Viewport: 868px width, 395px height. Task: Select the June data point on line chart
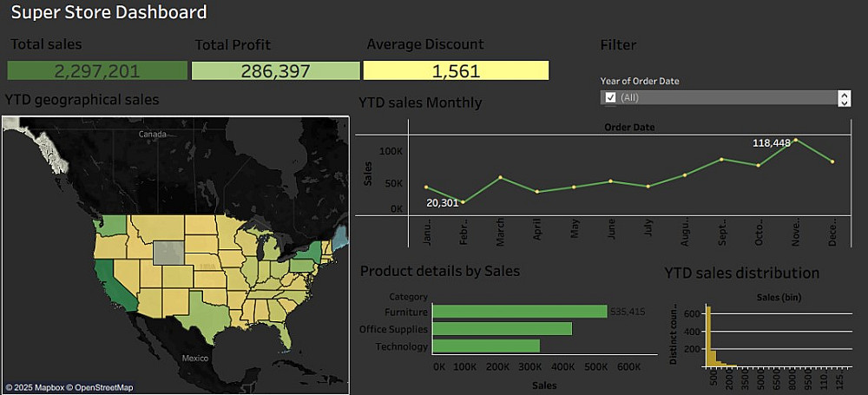[610, 181]
